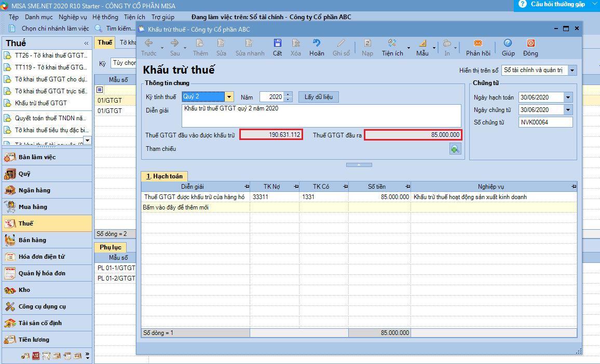Click Câu hỏi thường gặp help icon

click(x=522, y=4)
